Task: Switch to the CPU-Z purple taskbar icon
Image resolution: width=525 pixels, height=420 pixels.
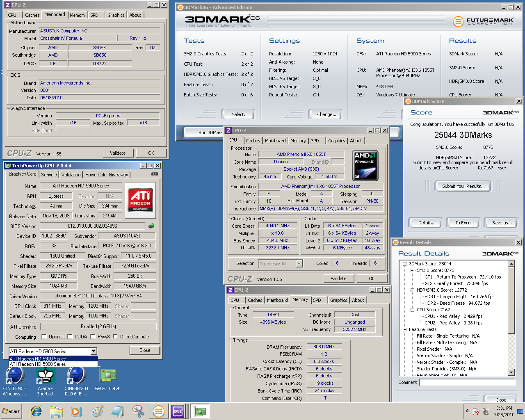Action: (178, 411)
